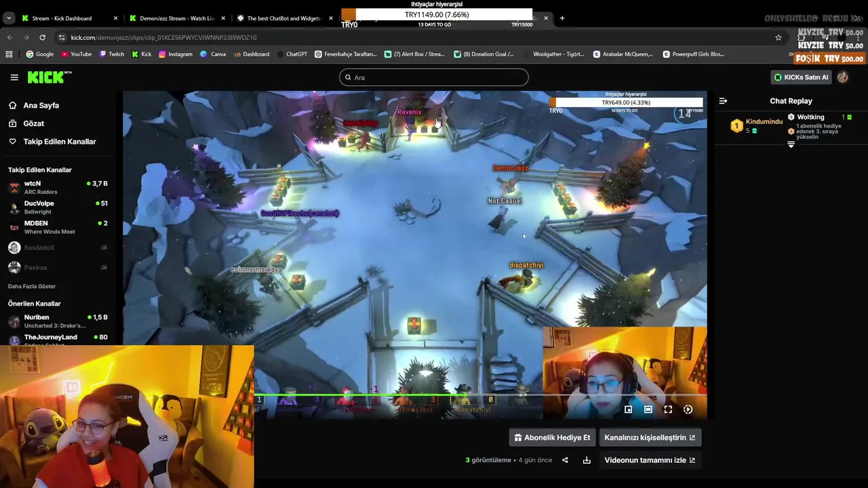Open Kick bookmark
The height and width of the screenshot is (488, 868).
142,54
